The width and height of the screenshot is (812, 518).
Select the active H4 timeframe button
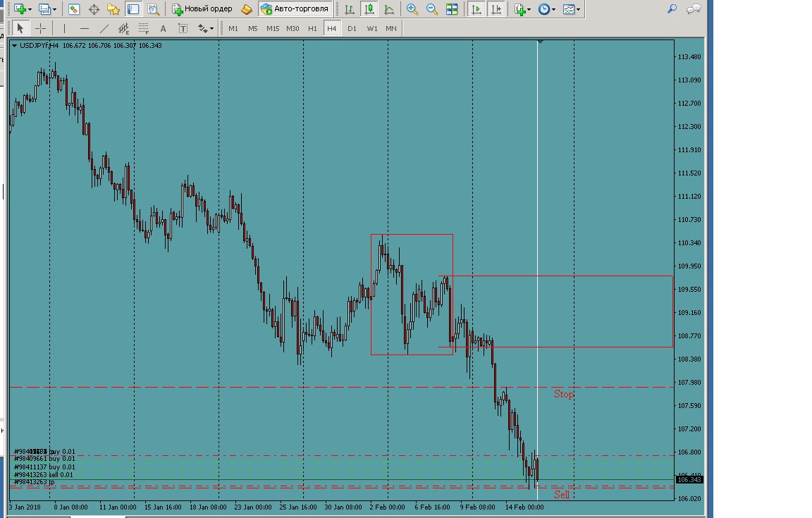[332, 28]
